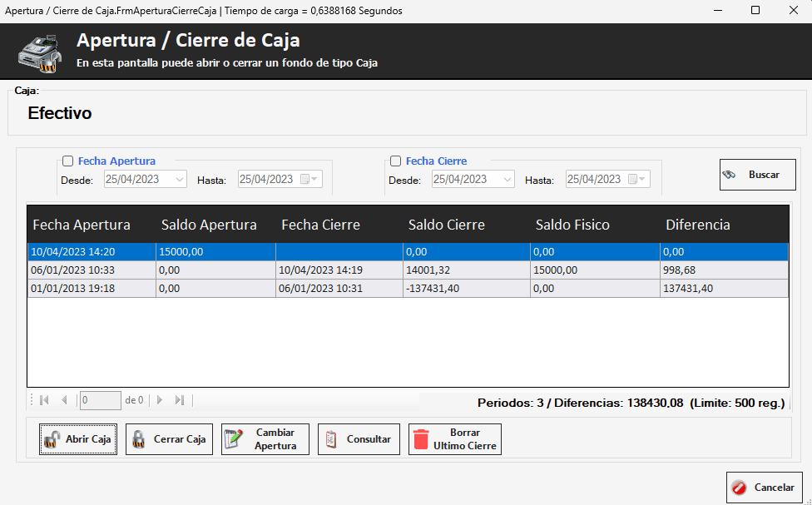Click Borrar Ultimo Cierre trash button

[x=454, y=439]
